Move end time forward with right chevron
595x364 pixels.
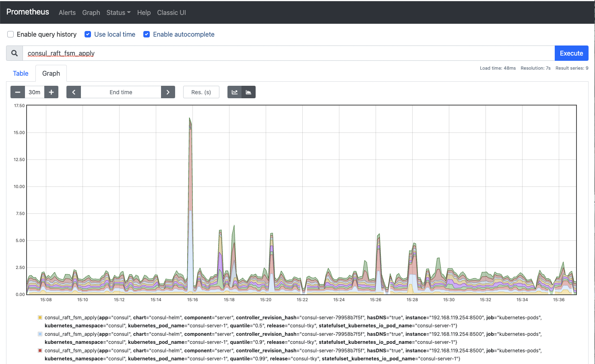pyautogui.click(x=168, y=92)
